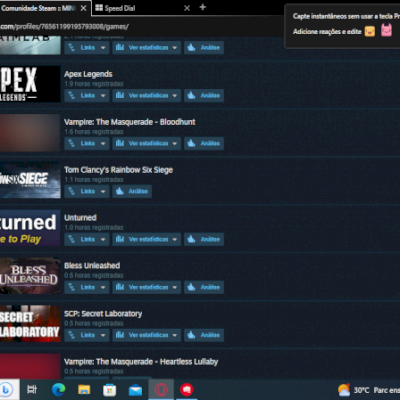Open Links dropdown for Bless Unleashed
This screenshot has width=400, height=400.
point(87,287)
